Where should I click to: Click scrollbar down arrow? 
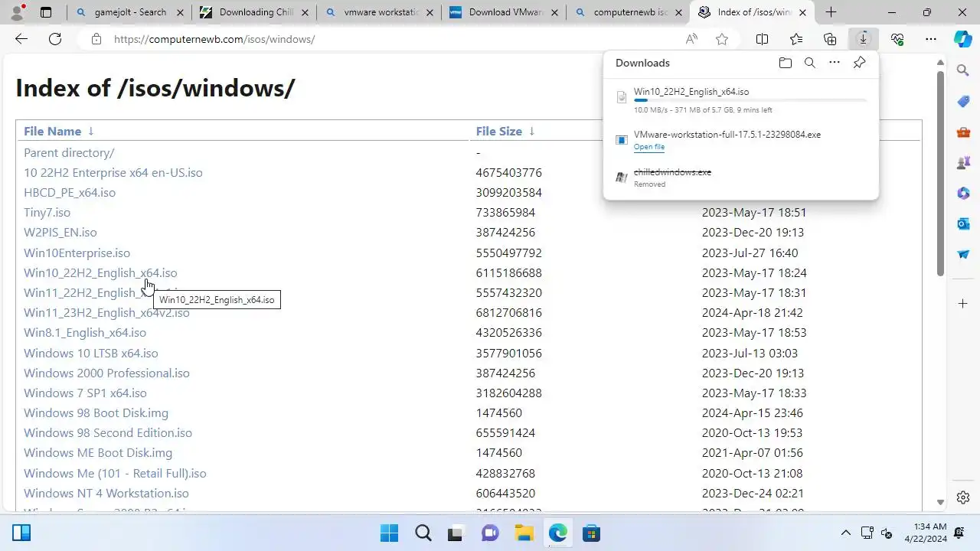941,503
